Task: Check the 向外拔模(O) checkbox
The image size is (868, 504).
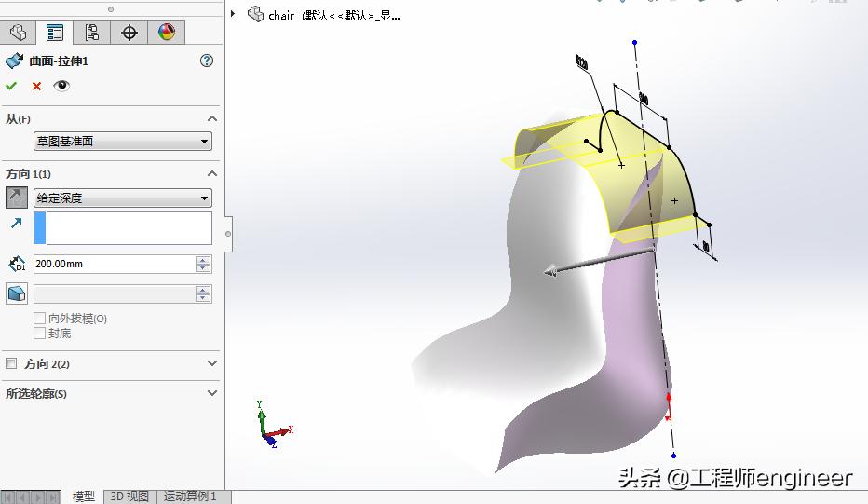Action: click(39, 318)
